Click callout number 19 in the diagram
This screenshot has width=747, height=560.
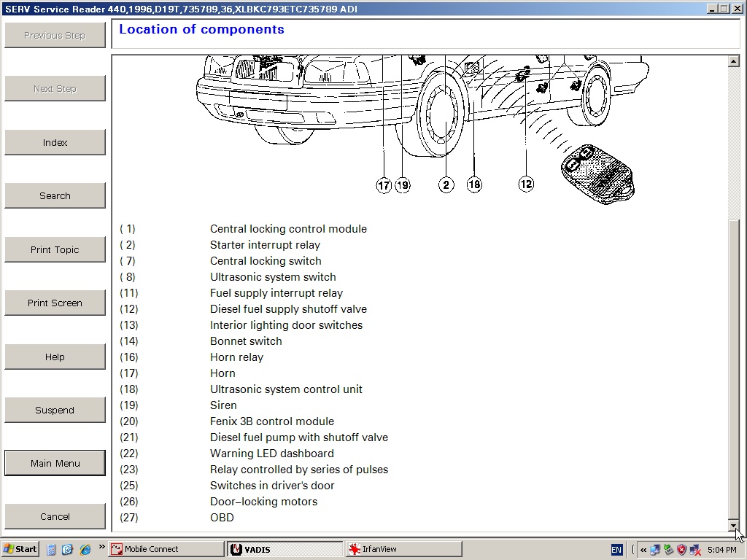tap(403, 184)
